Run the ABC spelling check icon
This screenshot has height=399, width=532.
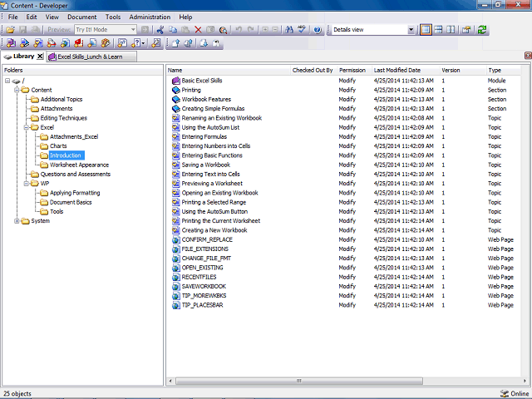pos(302,30)
